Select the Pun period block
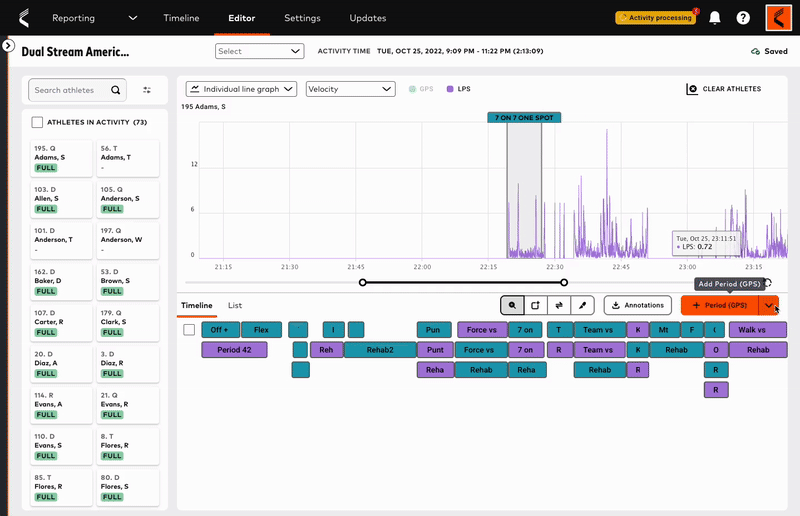 434,330
